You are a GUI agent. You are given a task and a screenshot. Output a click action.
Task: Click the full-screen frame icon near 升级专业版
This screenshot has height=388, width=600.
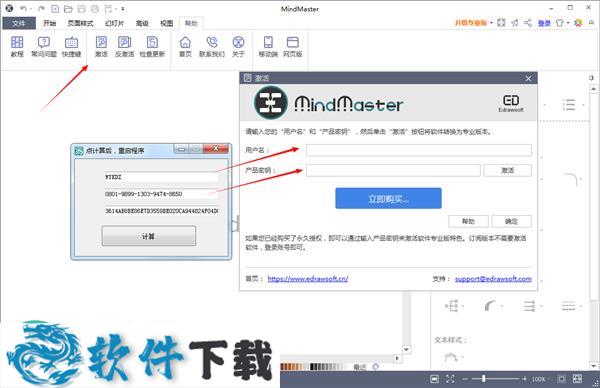tap(501, 23)
